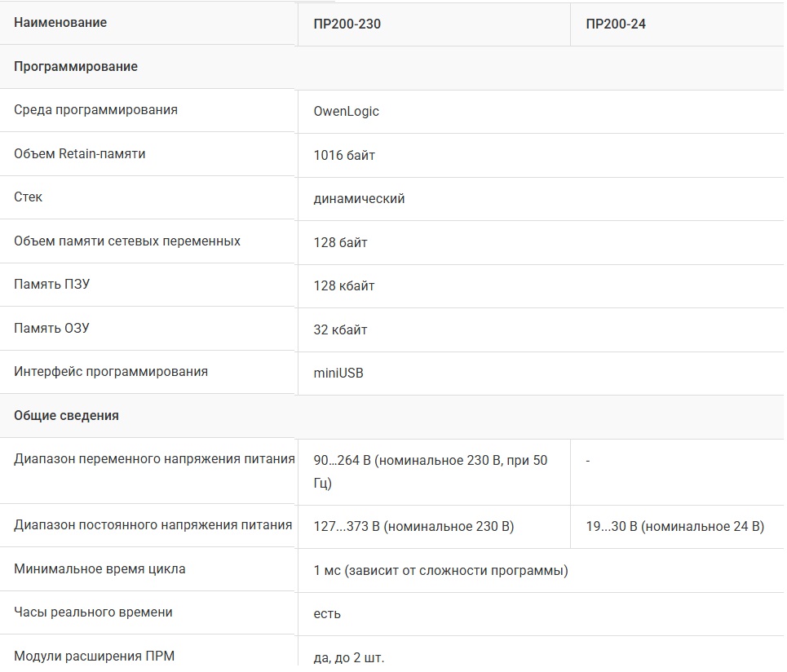Click the "OwenLogic" value cell
The height and width of the screenshot is (672, 787).
pyautogui.click(x=346, y=111)
